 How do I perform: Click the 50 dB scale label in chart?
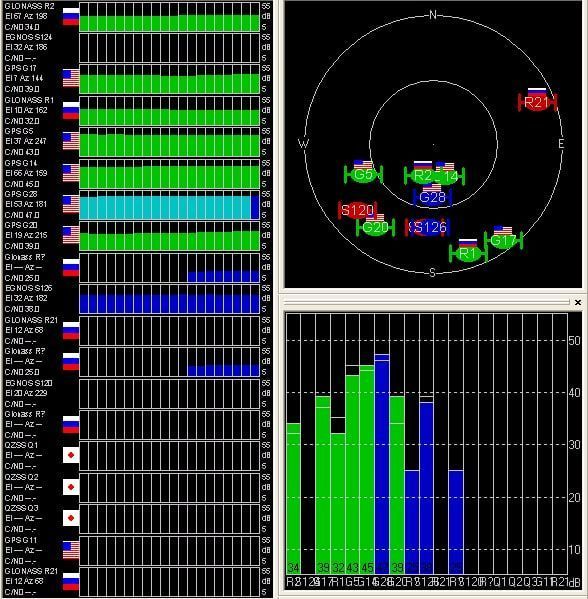pos(574,340)
